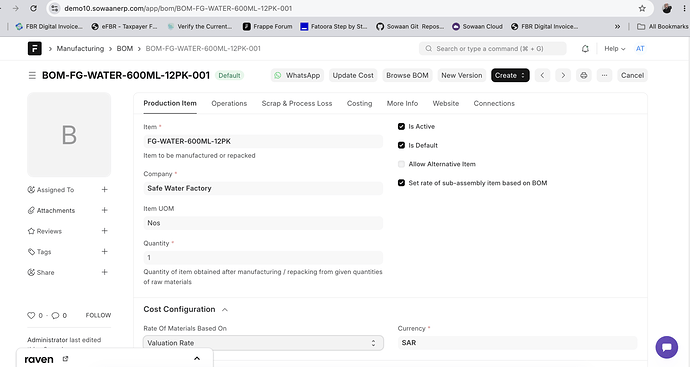This screenshot has height=367, width=690.
Task: Open the Frappe home logo icon
Action: coord(35,48)
